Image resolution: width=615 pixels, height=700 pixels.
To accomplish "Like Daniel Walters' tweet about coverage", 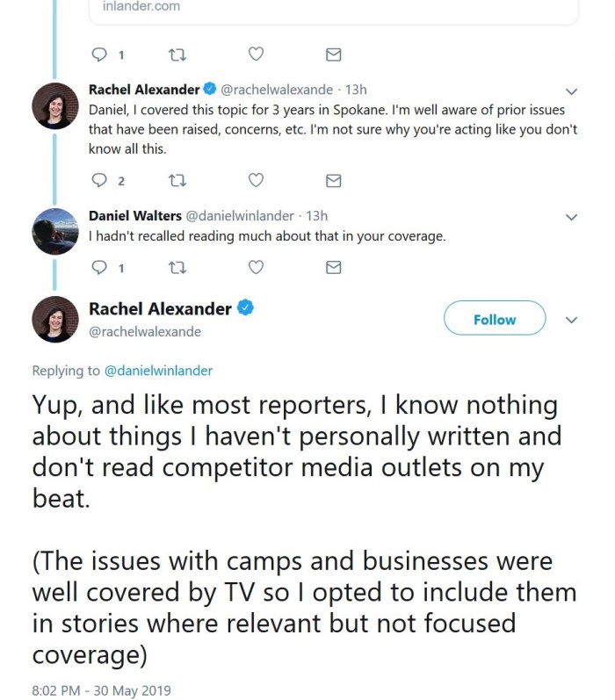I will [x=256, y=267].
